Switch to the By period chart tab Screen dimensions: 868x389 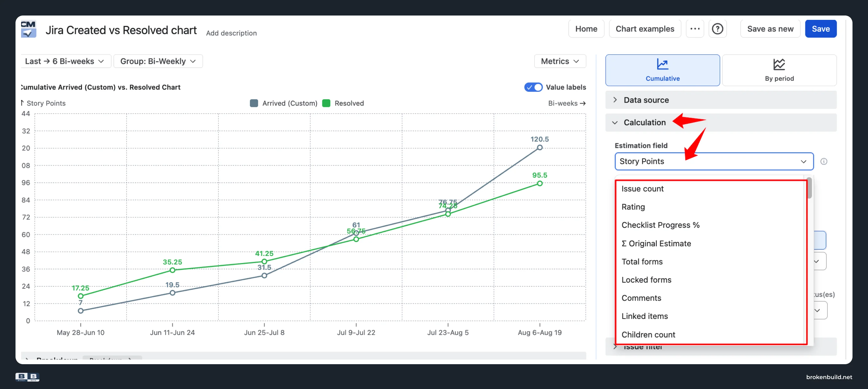(779, 70)
